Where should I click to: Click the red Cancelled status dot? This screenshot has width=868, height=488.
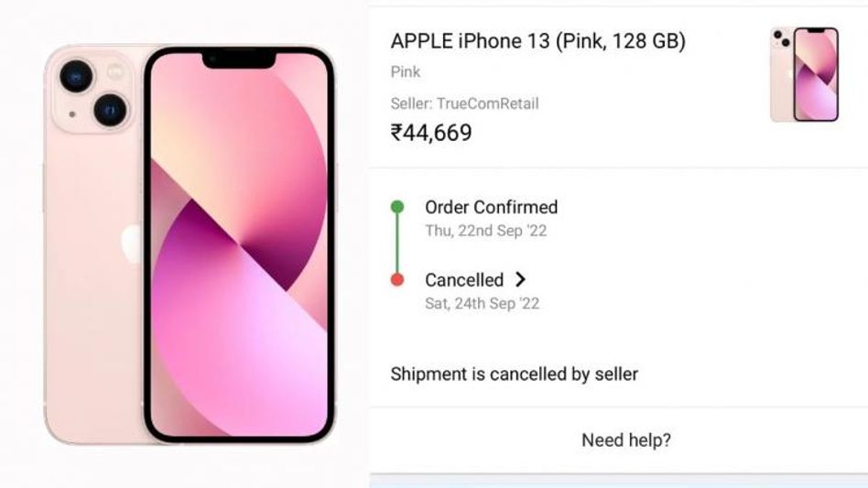397,280
